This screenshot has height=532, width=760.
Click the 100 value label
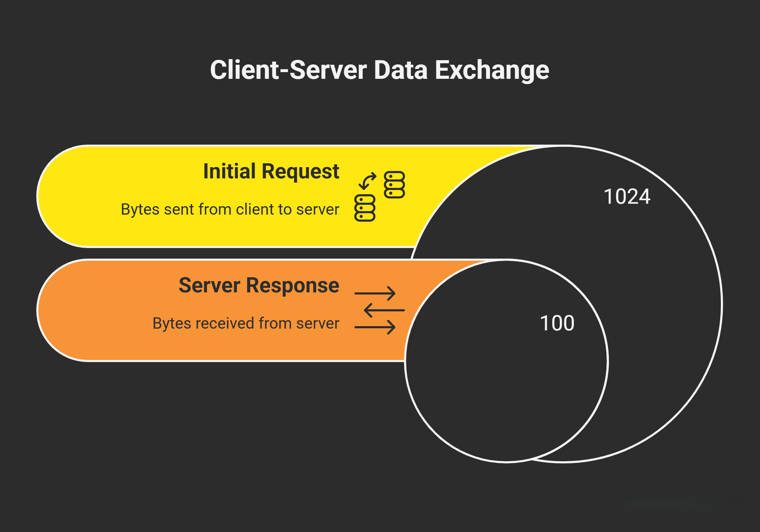click(557, 323)
